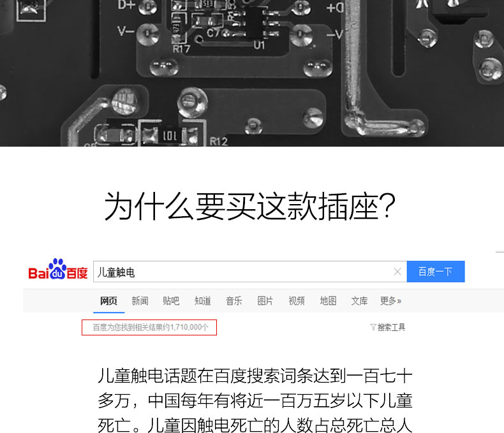
Task: Open the 视频 tab
Action: click(297, 301)
